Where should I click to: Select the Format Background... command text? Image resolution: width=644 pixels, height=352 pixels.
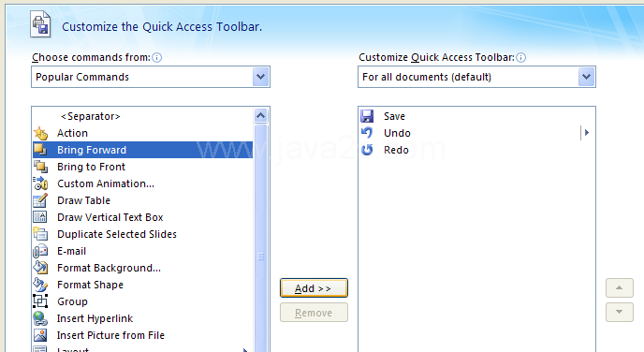tap(109, 268)
